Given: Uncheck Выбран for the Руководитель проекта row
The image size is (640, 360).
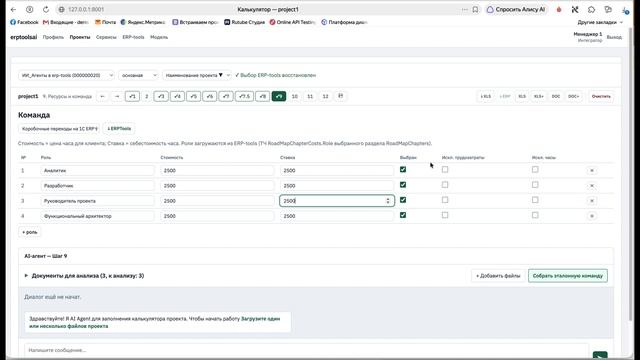Looking at the screenshot, I should tap(403, 200).
